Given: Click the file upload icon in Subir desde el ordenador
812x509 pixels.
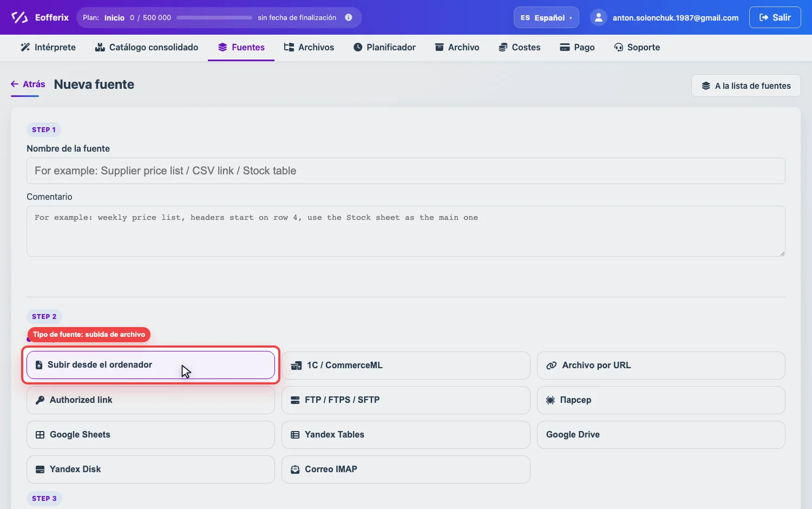Looking at the screenshot, I should [39, 365].
